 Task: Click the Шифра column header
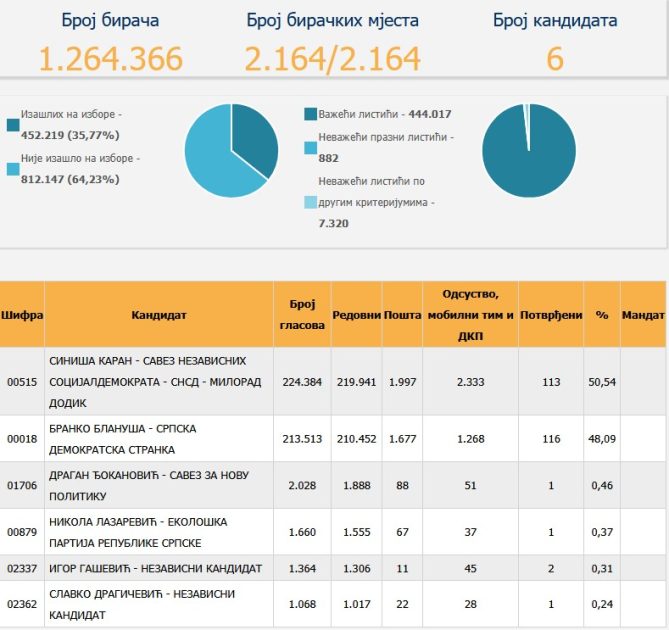pyautogui.click(x=22, y=314)
